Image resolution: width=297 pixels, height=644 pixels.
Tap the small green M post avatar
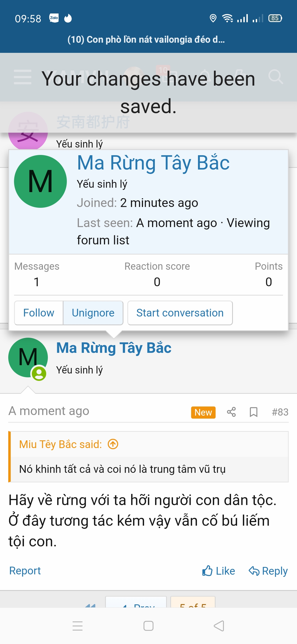click(28, 357)
